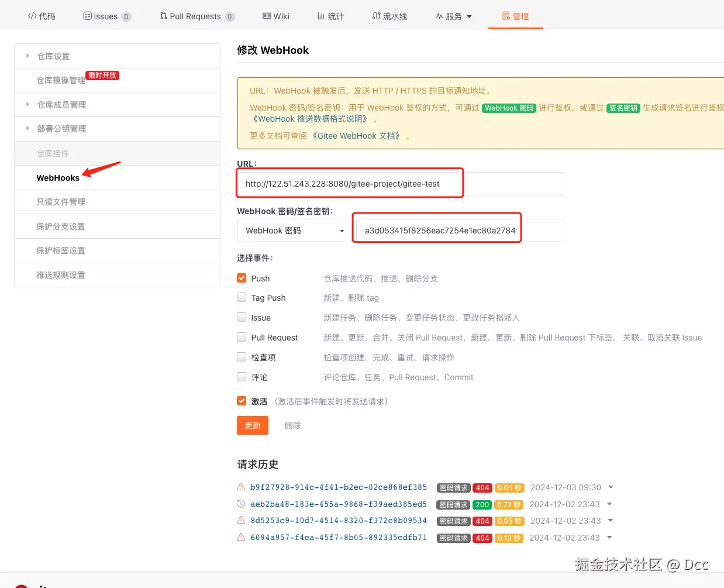This screenshot has width=724, height=588.
Task: Click the Pull Requests branch icon
Action: tap(163, 16)
